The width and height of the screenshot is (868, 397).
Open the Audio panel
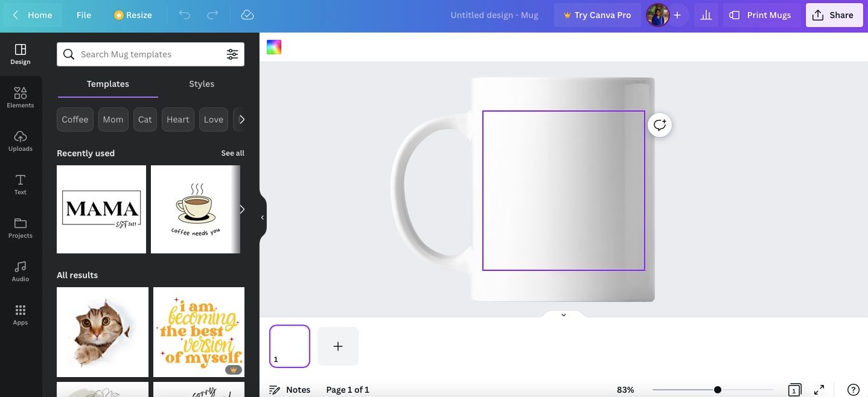(x=21, y=271)
